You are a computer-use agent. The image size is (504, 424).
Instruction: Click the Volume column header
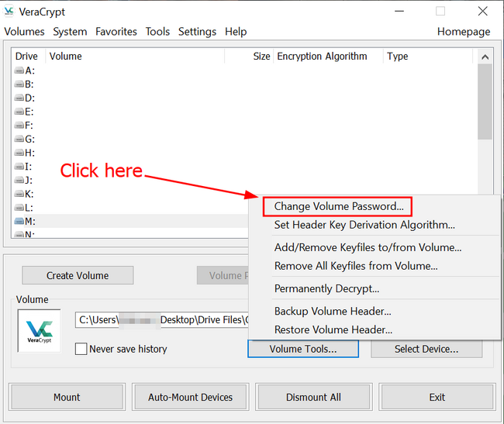point(135,57)
